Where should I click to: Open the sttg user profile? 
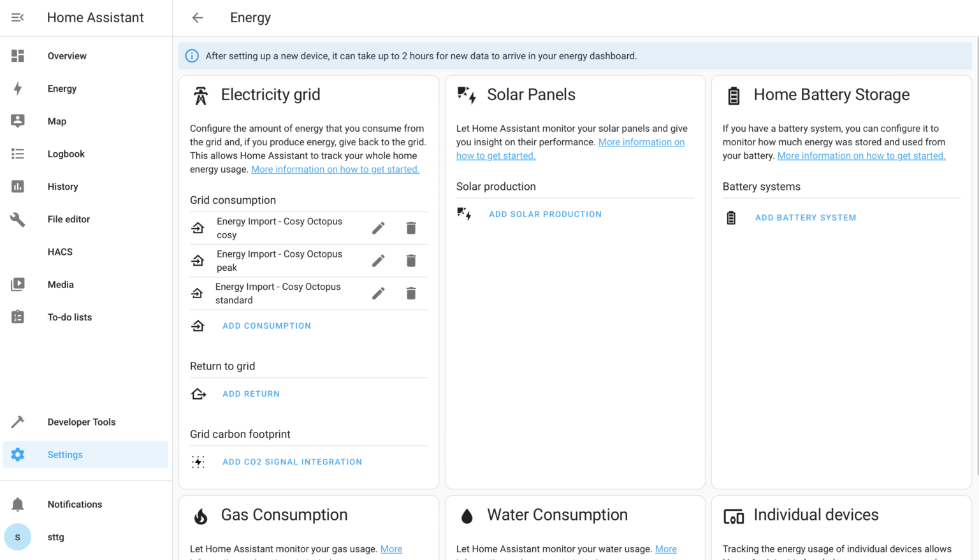pos(17,537)
